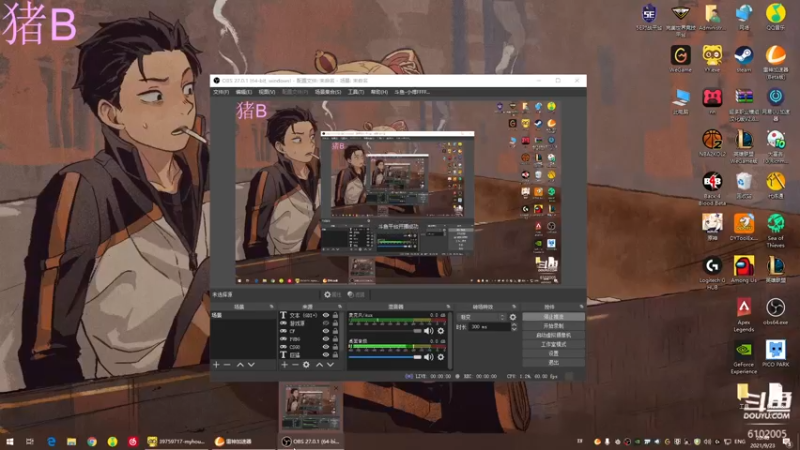The image size is (800, 450).
Task: Pop out the Audio Mixer dock panel
Action: [448, 307]
